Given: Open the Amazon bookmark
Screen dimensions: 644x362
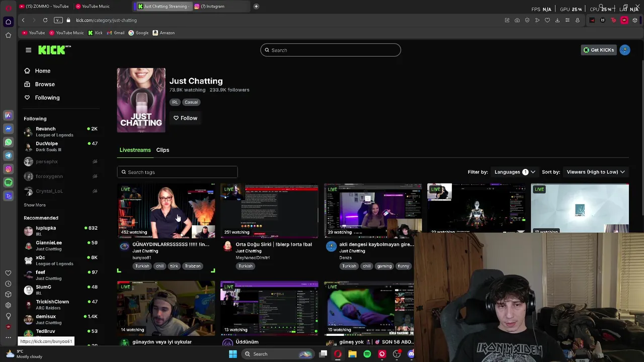Looking at the screenshot, I should pos(164,33).
